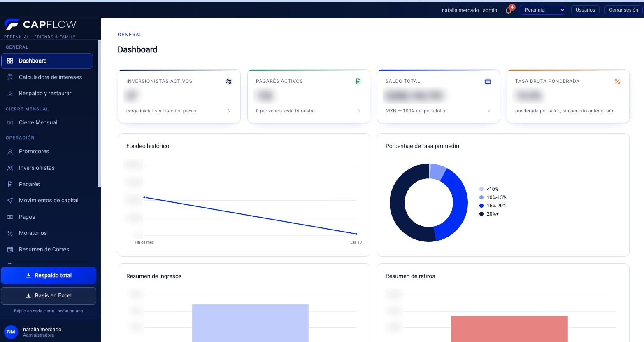The width and height of the screenshot is (644, 342).
Task: Click the Moratorios percent icon
Action: pos(10,233)
